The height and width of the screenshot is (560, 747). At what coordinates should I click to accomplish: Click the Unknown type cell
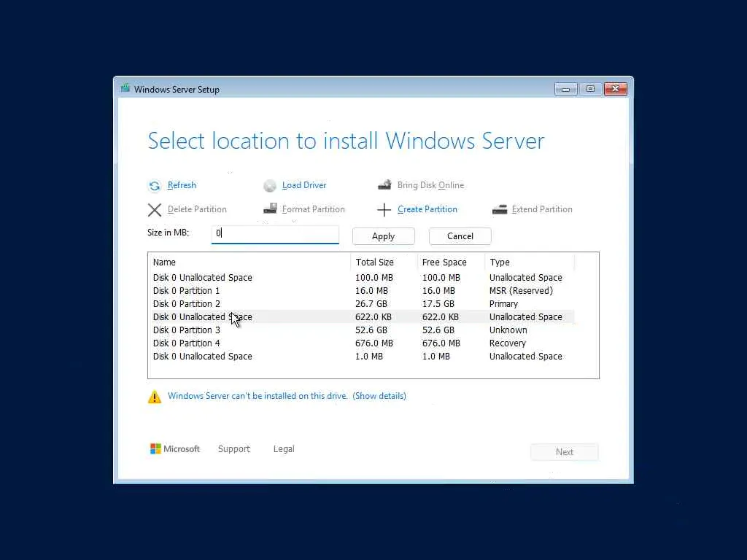click(x=508, y=330)
